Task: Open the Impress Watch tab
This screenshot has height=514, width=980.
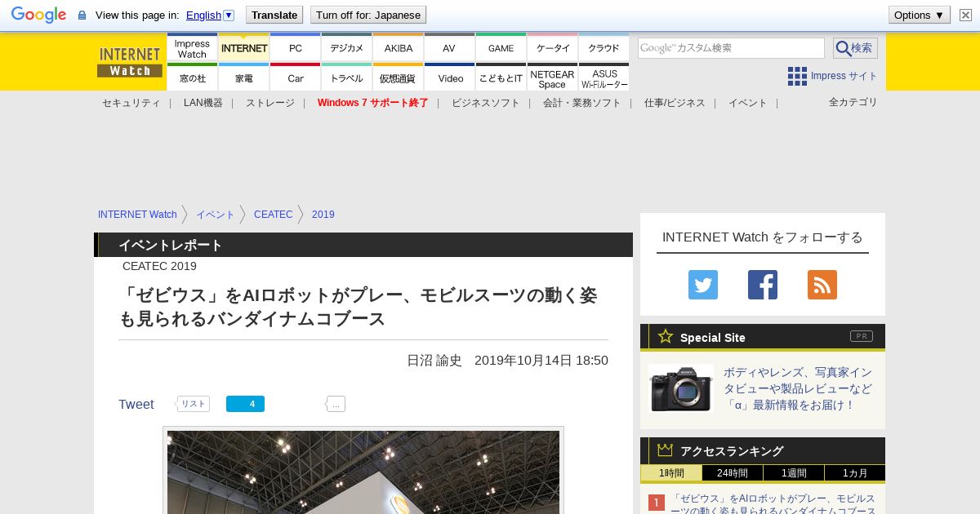Action: (x=192, y=48)
